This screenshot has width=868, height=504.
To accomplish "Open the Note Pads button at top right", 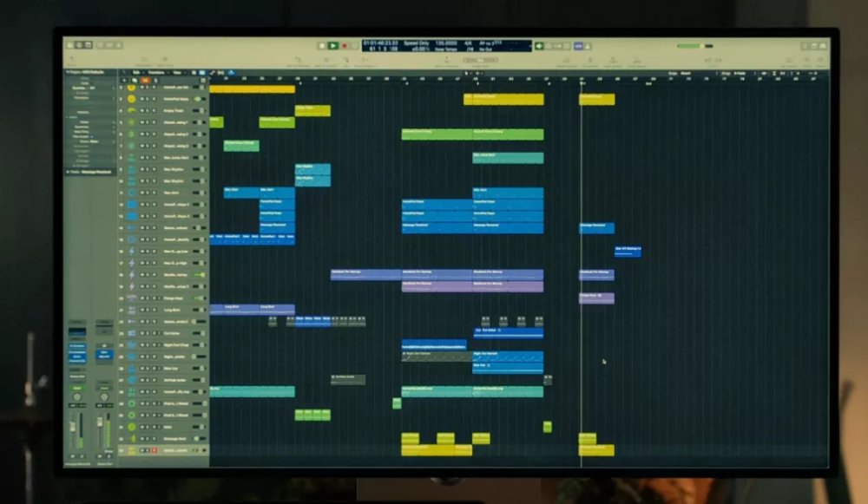I will click(814, 46).
